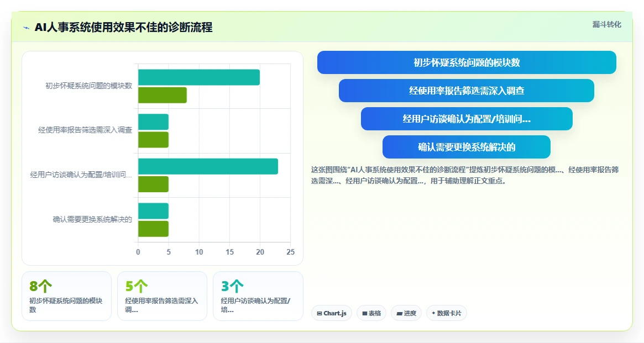Open the 3个 data card
This screenshot has height=343, width=644.
pos(258,296)
